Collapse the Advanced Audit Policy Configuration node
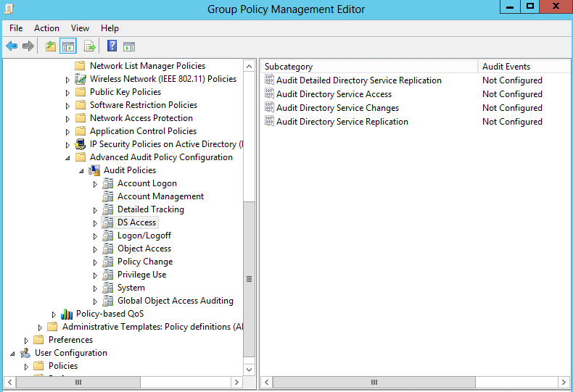This screenshot has height=392, width=573. (x=68, y=158)
